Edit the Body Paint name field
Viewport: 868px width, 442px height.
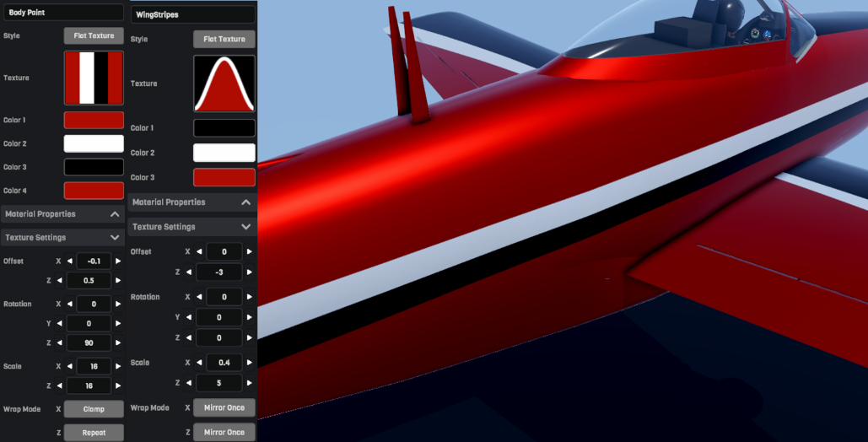[x=62, y=12]
